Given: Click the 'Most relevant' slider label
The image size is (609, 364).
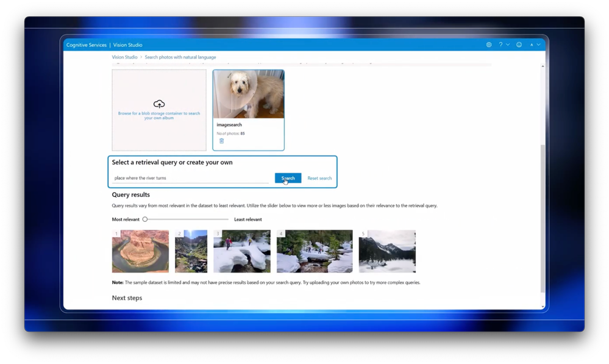Looking at the screenshot, I should [x=126, y=219].
